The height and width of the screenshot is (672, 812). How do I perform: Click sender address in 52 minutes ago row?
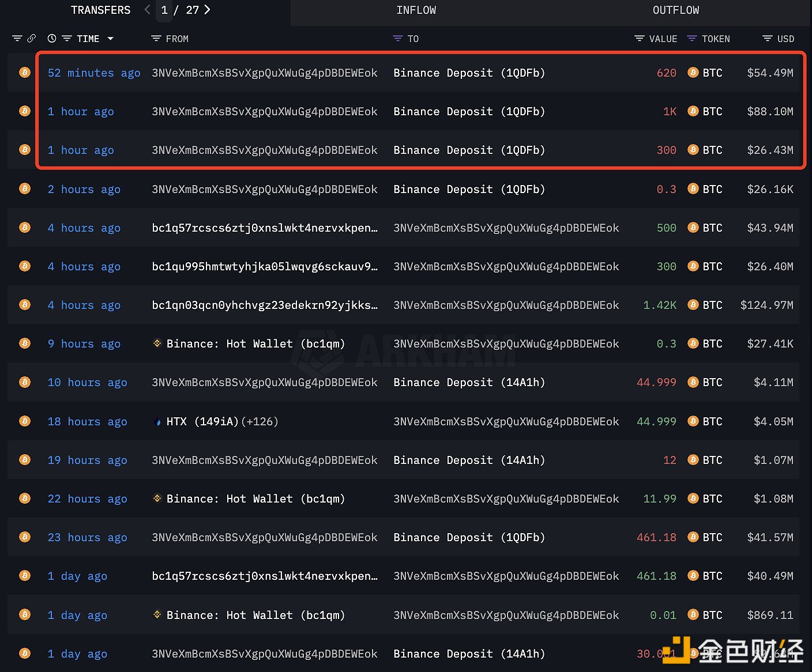265,73
